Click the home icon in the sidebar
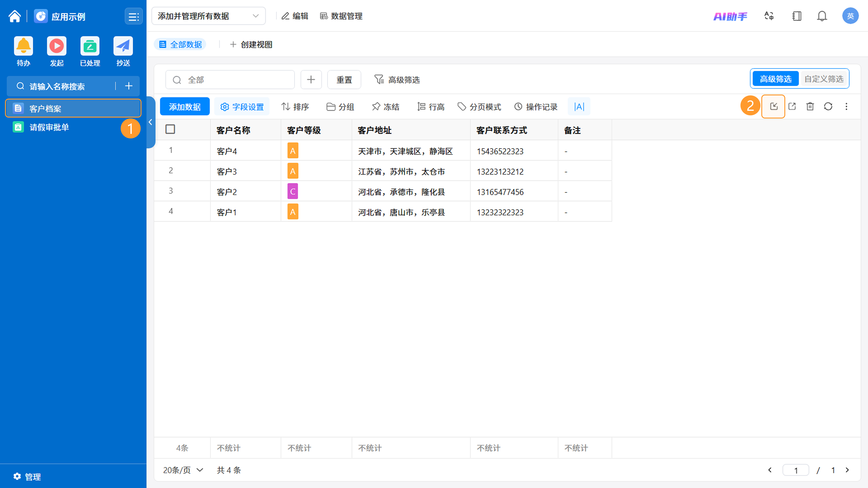This screenshot has width=868, height=488. coord(14,16)
